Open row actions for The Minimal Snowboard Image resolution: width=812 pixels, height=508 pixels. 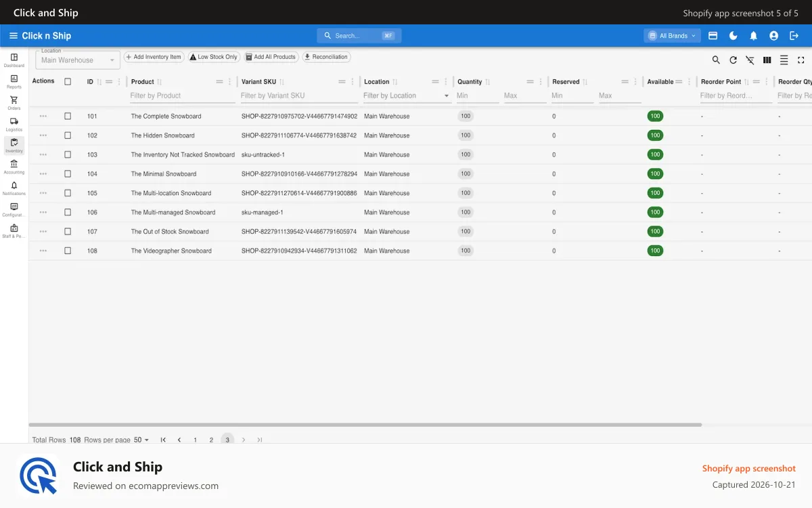43,174
